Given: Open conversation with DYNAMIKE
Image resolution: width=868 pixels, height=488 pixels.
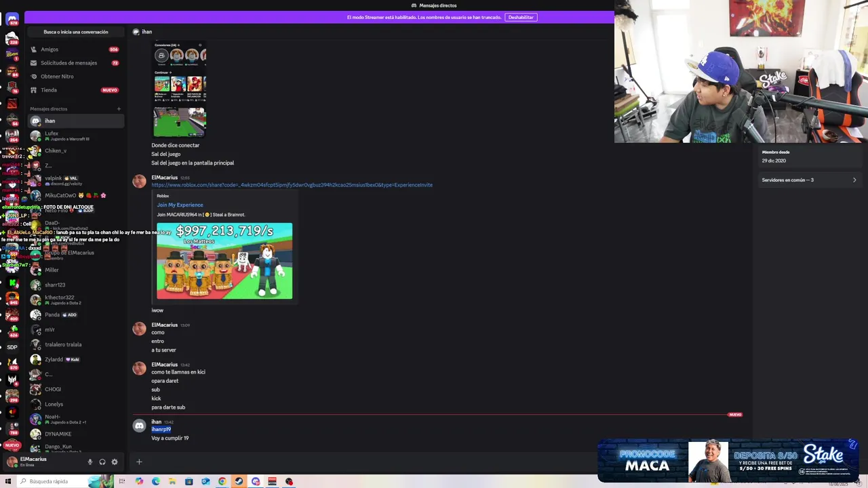Looking at the screenshot, I should pos(75,434).
